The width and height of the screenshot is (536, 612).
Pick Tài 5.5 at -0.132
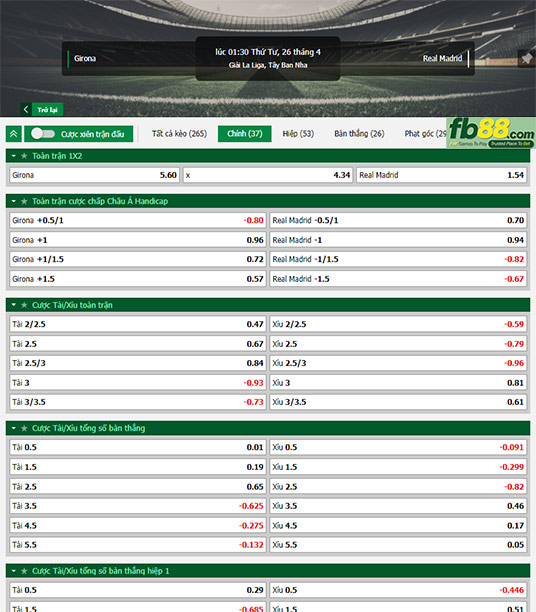(x=138, y=545)
